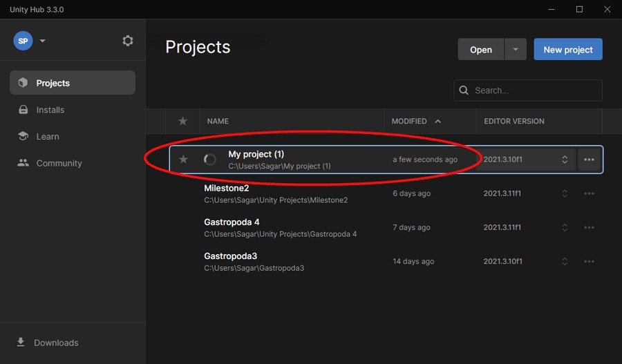Click the Learn graduation cap icon
The width and height of the screenshot is (622, 364).
point(23,136)
